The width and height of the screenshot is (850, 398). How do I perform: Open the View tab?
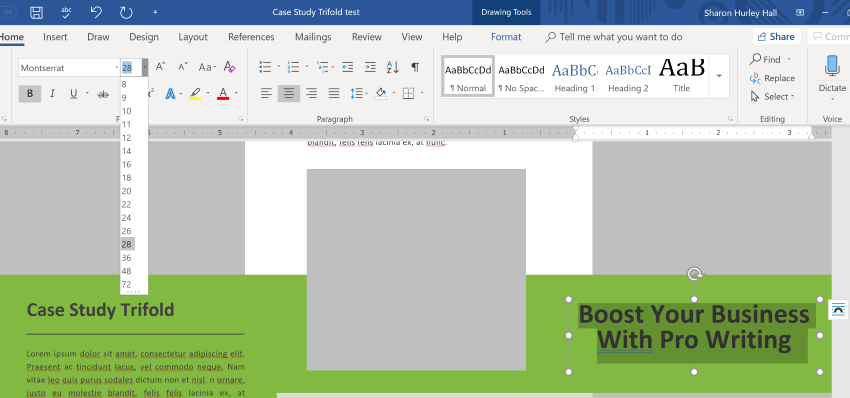pyautogui.click(x=411, y=37)
